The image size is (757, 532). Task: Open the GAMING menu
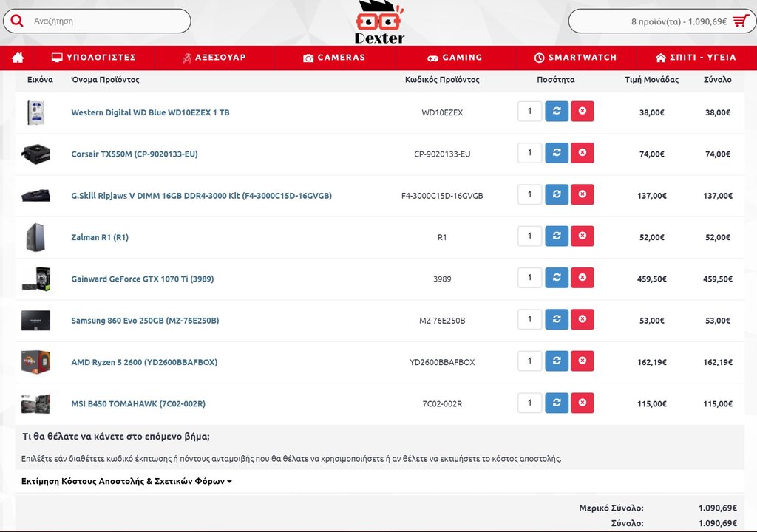tap(455, 58)
